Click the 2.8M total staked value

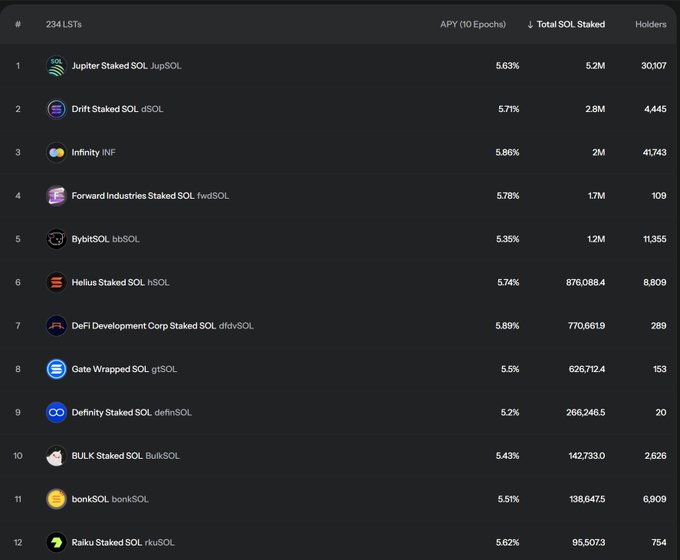[x=595, y=109]
